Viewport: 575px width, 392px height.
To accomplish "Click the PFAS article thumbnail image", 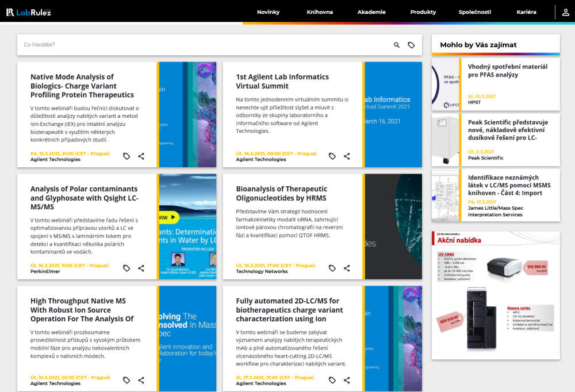I will click(x=445, y=84).
